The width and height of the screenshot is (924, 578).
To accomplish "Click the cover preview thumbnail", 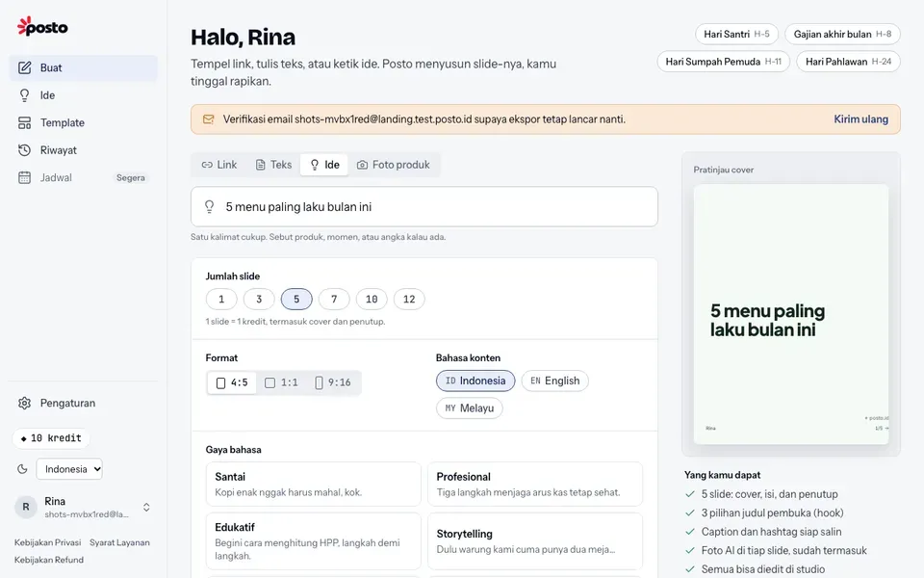I will pyautogui.click(x=791, y=314).
